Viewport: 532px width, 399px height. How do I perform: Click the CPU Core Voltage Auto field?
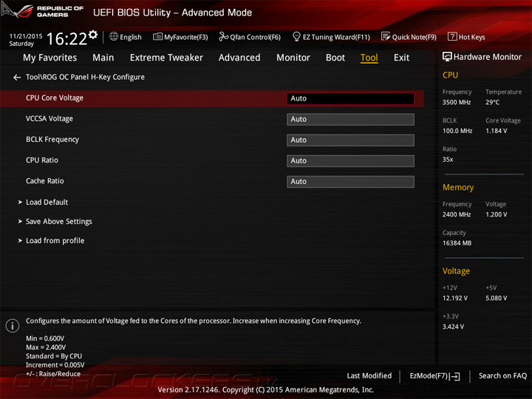click(350, 98)
